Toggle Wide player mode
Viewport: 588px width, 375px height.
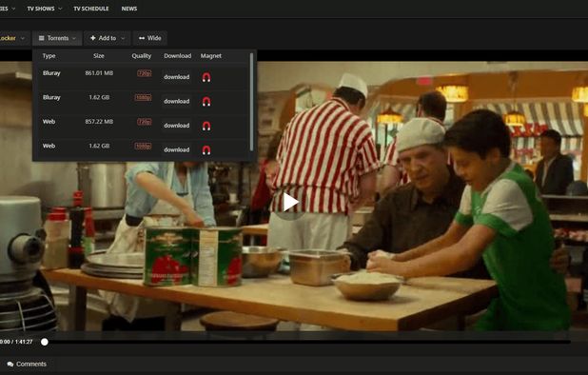(x=150, y=38)
